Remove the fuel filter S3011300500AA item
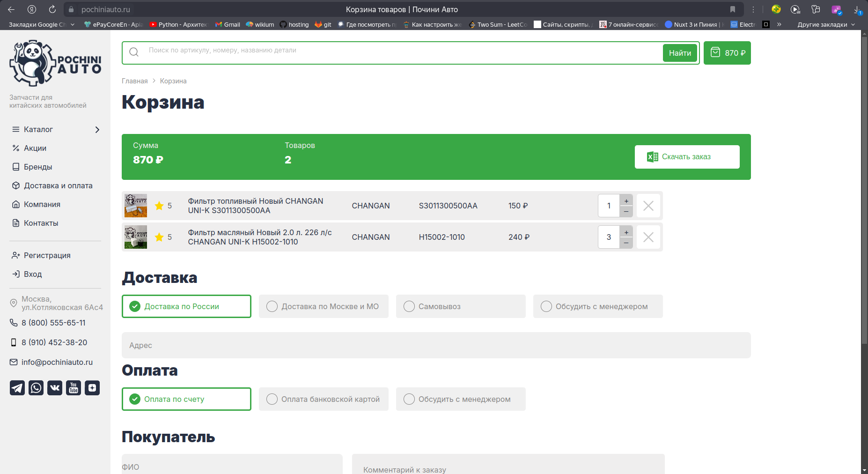The height and width of the screenshot is (474, 868). tap(648, 206)
